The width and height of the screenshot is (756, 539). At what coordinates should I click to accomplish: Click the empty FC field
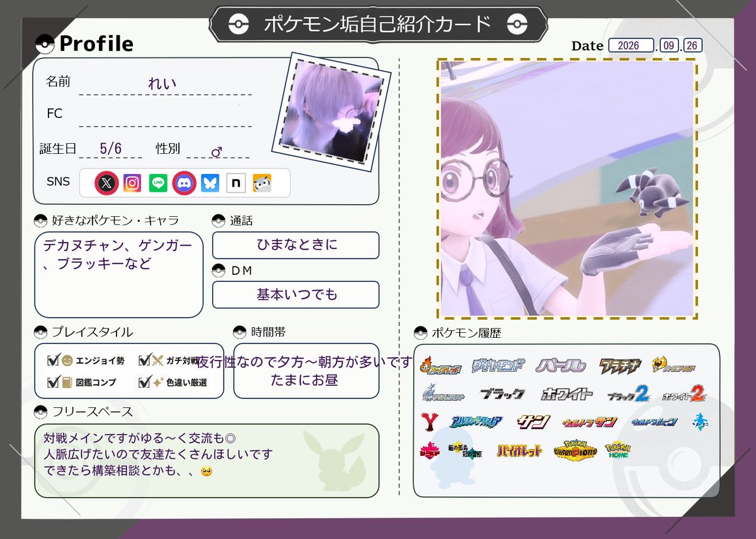click(165, 116)
